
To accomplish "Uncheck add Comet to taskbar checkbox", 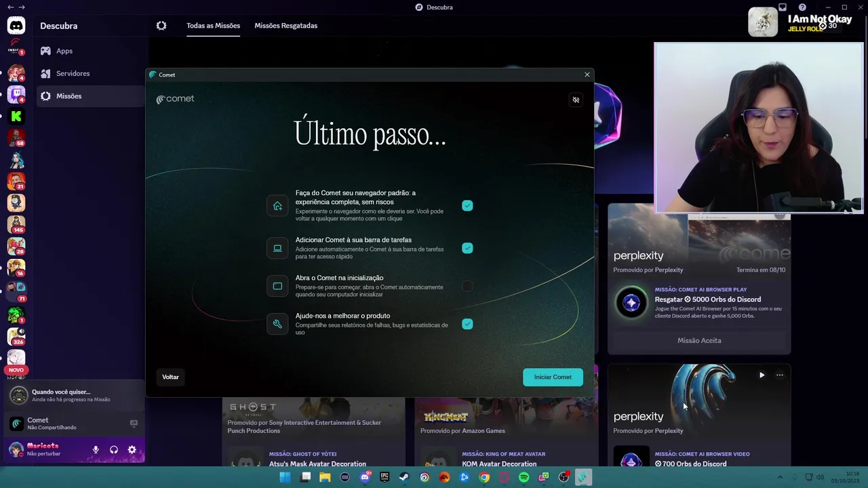I will (467, 248).
